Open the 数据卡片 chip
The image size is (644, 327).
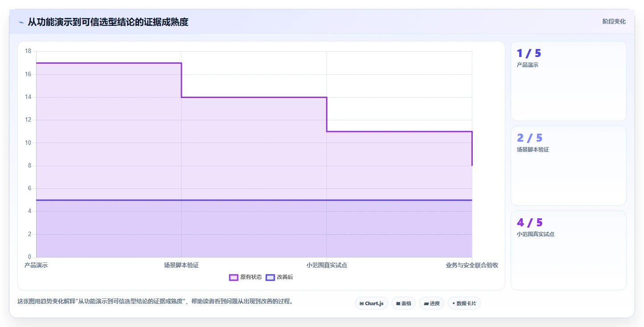464,303
